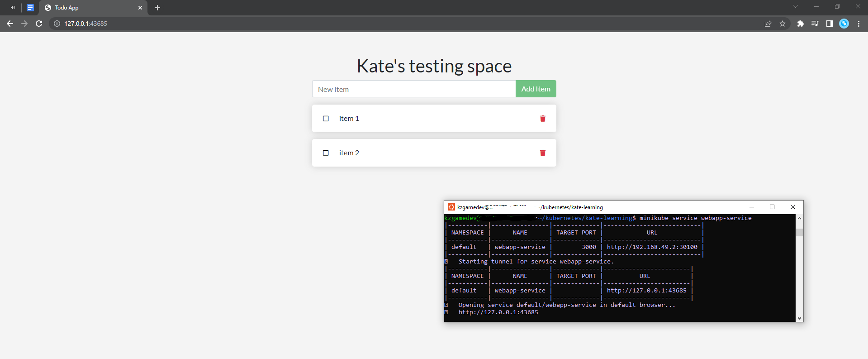Viewport: 868px width, 359px height.
Task: Click the Ubuntu icon in terminal title bar
Action: pyautogui.click(x=451, y=207)
